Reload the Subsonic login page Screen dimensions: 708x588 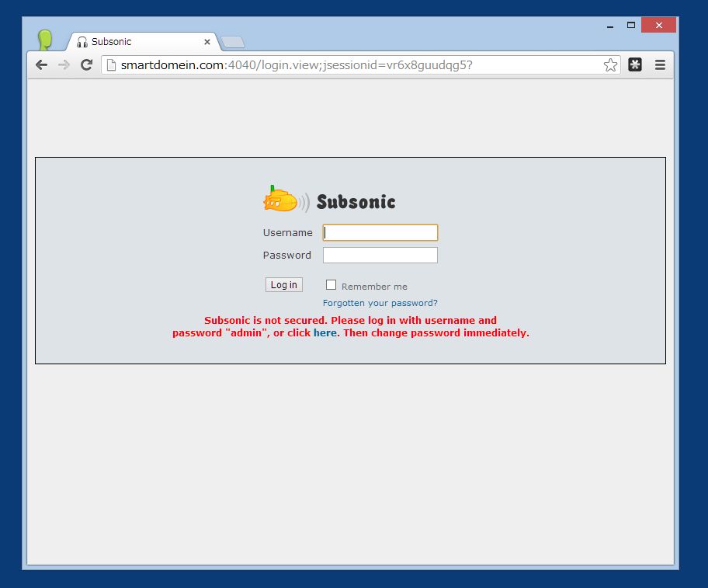pyautogui.click(x=87, y=65)
